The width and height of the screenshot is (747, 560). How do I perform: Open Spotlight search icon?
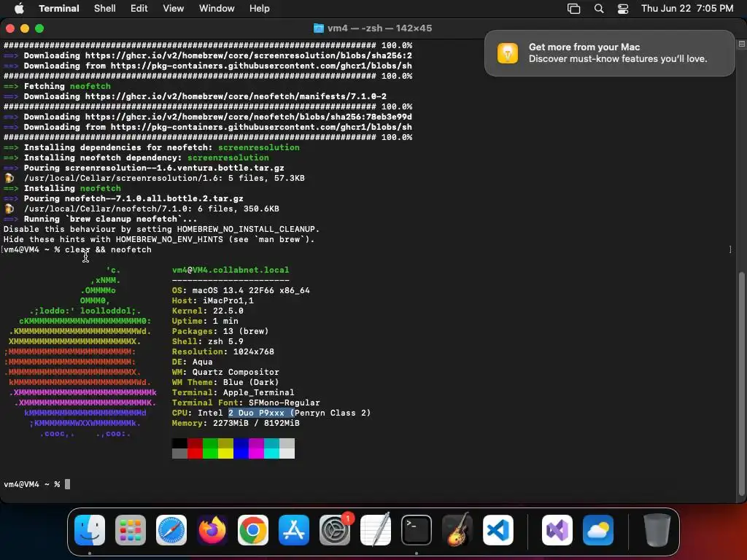[x=599, y=9]
